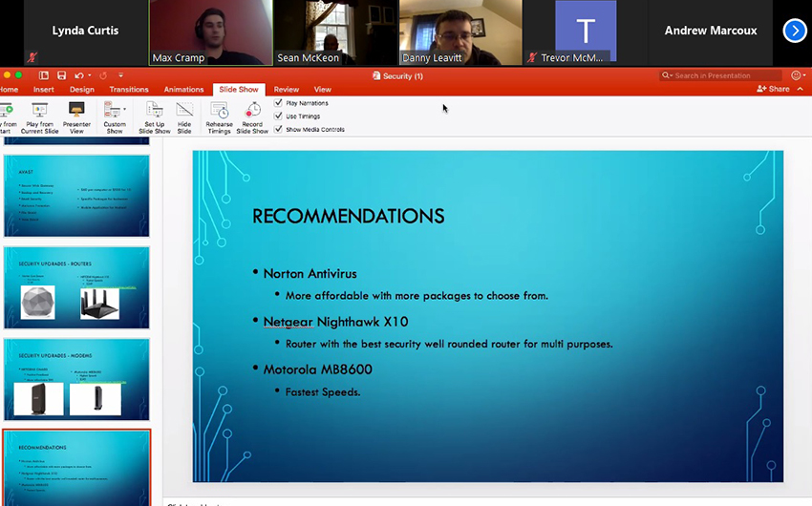Click the add-person icon beside Share
The height and width of the screenshot is (506, 812).
coord(761,89)
